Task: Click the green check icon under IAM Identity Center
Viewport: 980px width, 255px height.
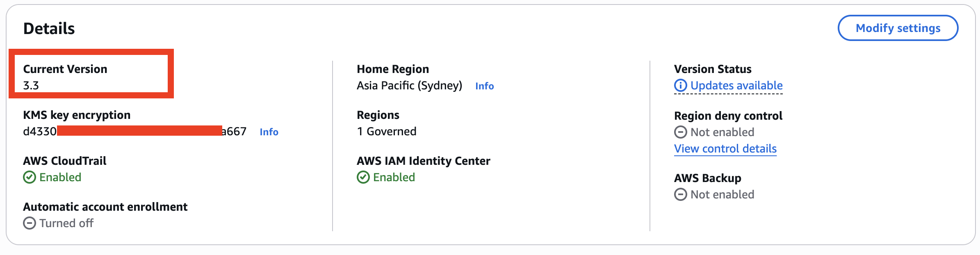Action: point(363,178)
